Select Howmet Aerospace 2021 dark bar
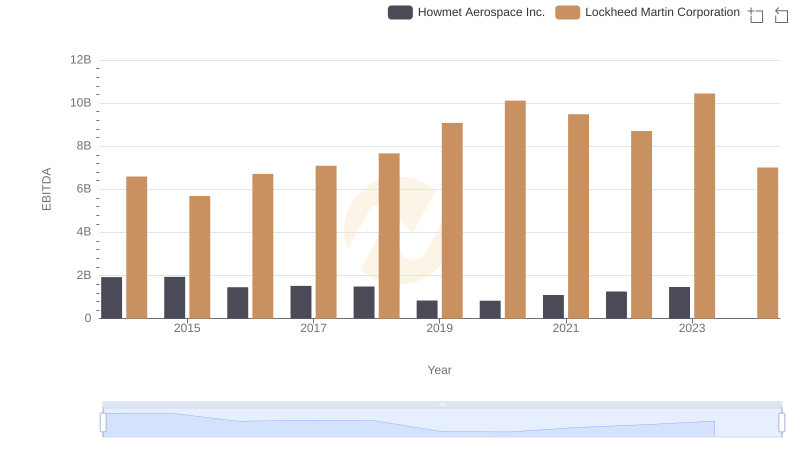Viewport: 800px width, 461px height. (x=553, y=307)
